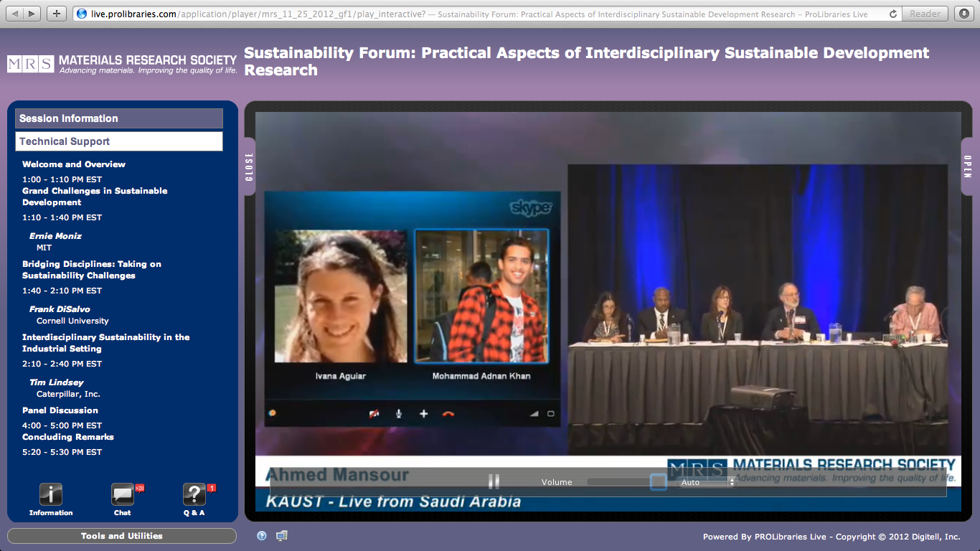Image resolution: width=980 pixels, height=551 pixels.
Task: Open the Q & A icon
Action: click(194, 494)
